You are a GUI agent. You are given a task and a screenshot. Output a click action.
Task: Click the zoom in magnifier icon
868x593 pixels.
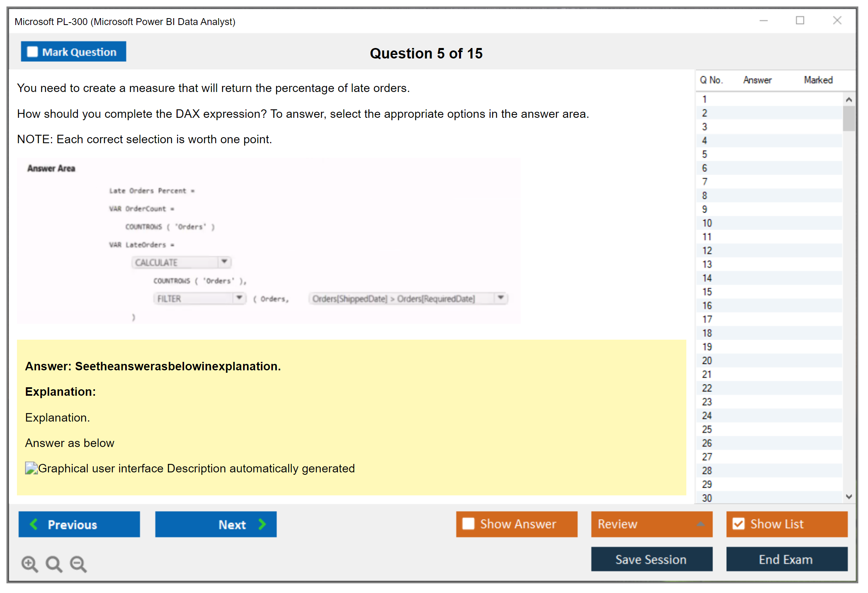click(x=29, y=564)
